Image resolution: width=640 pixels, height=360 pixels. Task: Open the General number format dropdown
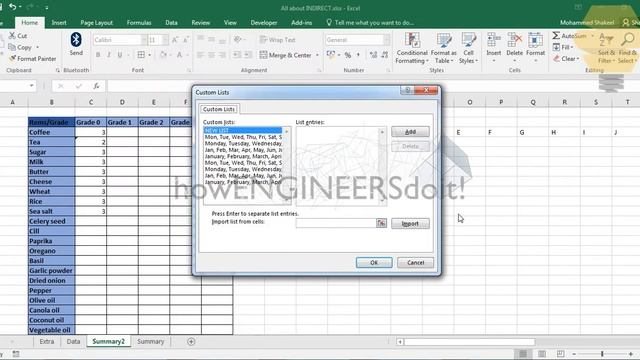pos(387,40)
